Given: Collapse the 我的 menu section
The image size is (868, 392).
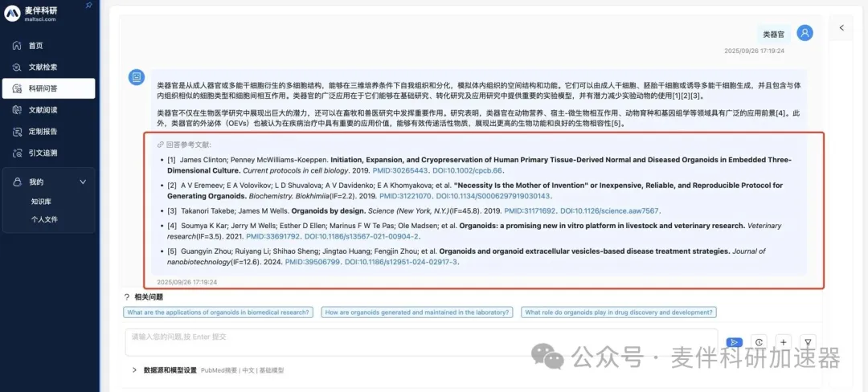Looking at the screenshot, I should coord(82,182).
